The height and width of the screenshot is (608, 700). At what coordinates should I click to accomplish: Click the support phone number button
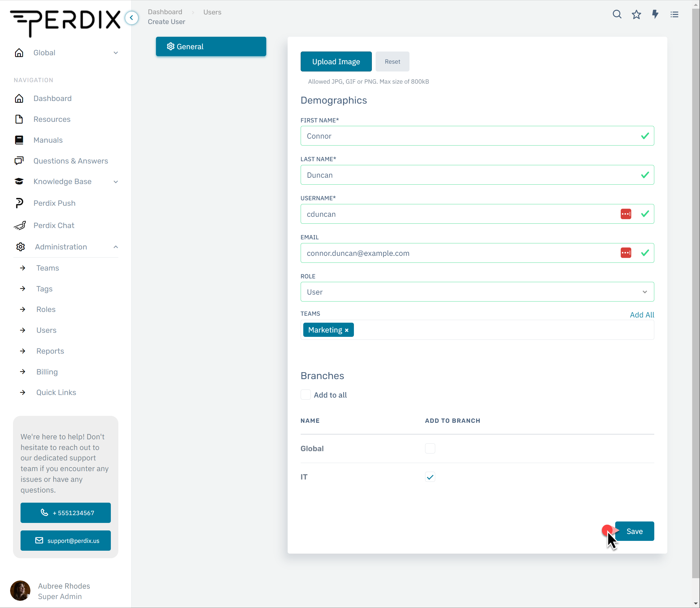(x=65, y=513)
